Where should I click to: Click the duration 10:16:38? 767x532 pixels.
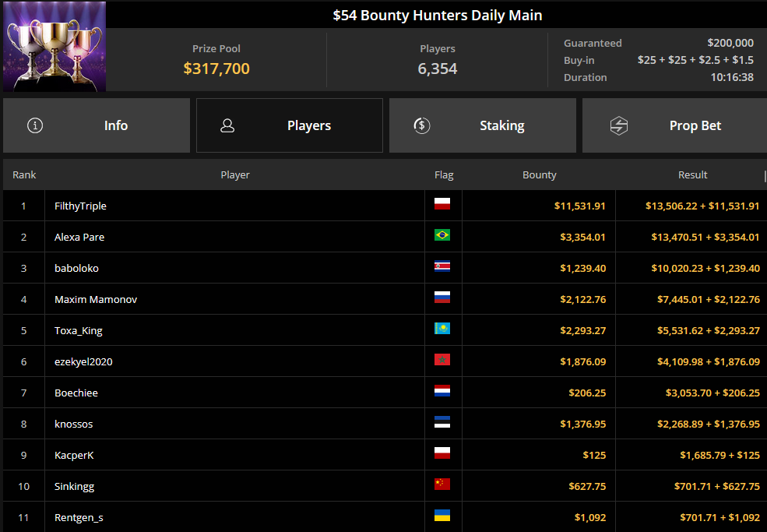732,77
